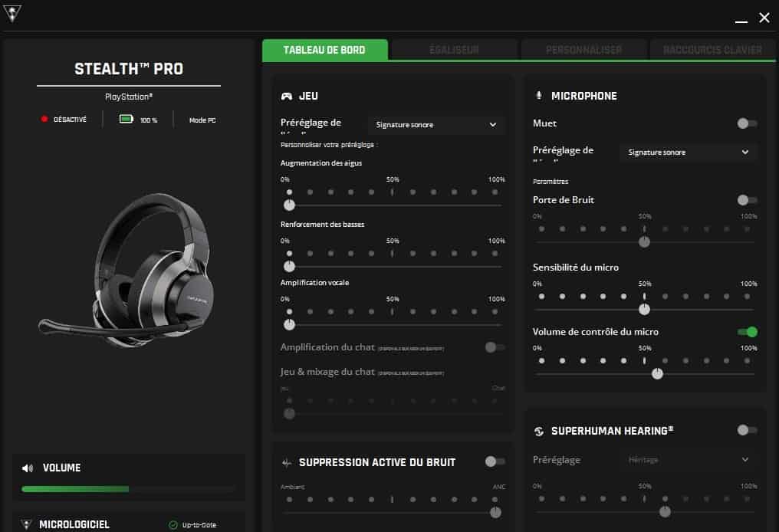Open the Héritage preset dropdown in Superhuman Hearing
Image resolution: width=779 pixels, height=532 pixels.
coord(688,459)
